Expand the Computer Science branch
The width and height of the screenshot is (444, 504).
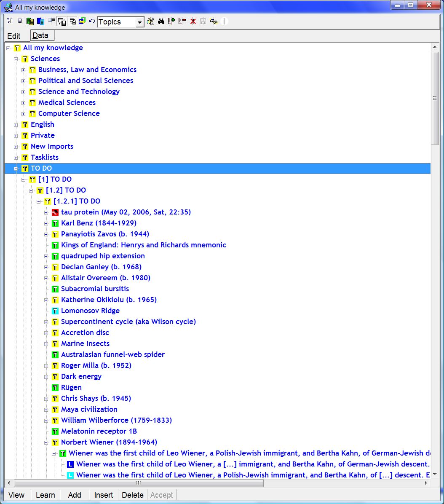24,114
